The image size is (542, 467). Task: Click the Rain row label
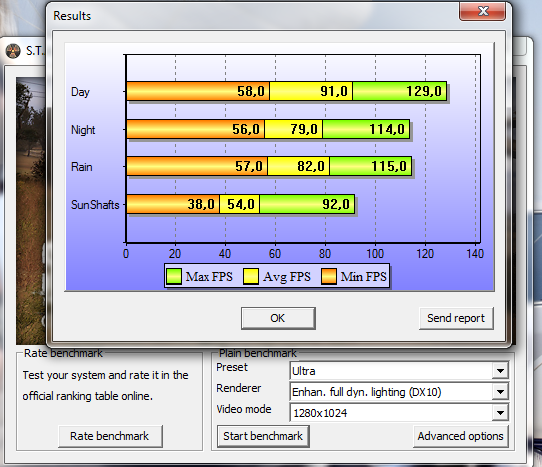82,167
